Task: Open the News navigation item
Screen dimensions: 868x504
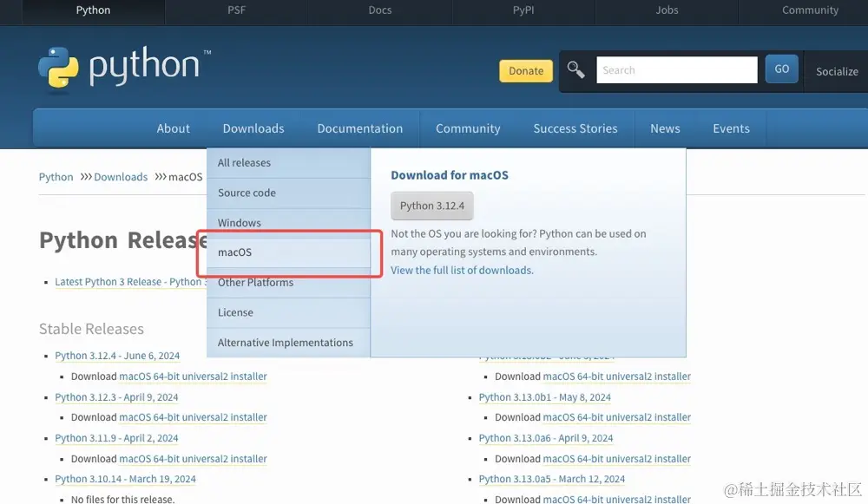Action: [665, 128]
